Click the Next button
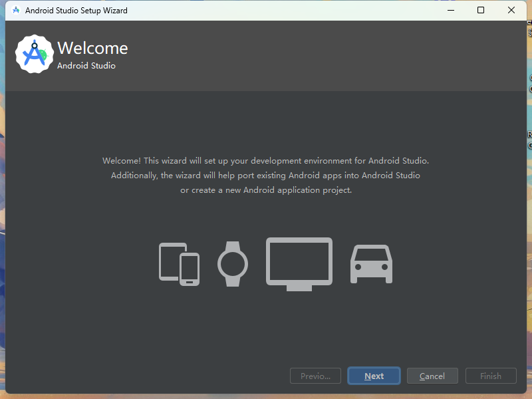Viewport: 532px width, 399px height. 374,376
